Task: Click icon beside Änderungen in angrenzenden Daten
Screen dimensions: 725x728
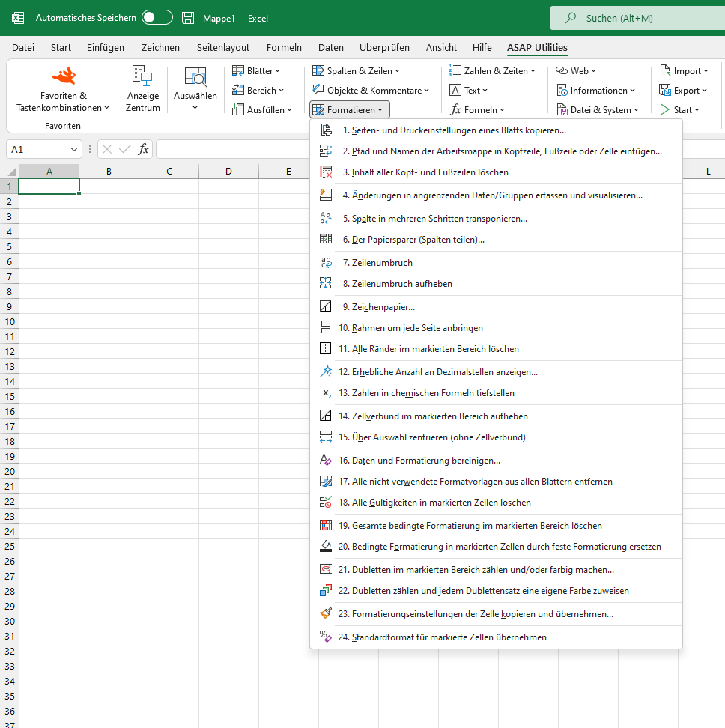Action: coord(326,195)
